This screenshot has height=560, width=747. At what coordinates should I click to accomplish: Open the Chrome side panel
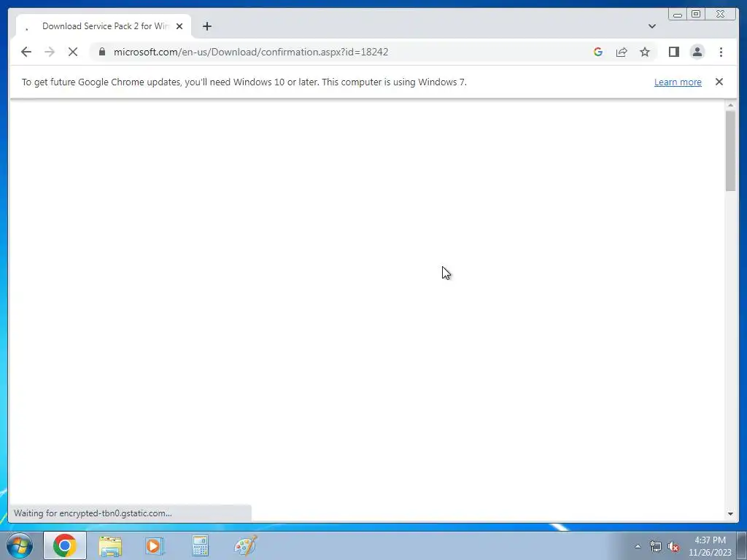[x=673, y=52]
